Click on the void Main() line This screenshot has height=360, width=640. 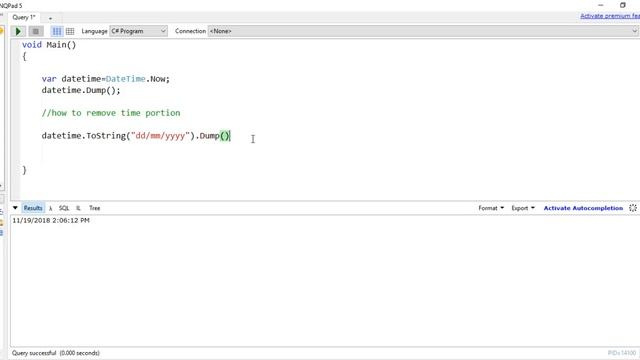(49, 45)
